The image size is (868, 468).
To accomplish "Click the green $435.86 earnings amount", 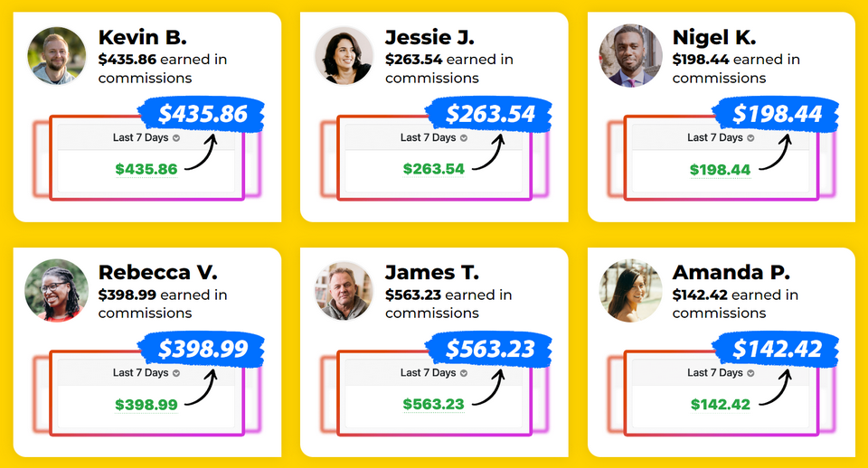I will point(146,169).
